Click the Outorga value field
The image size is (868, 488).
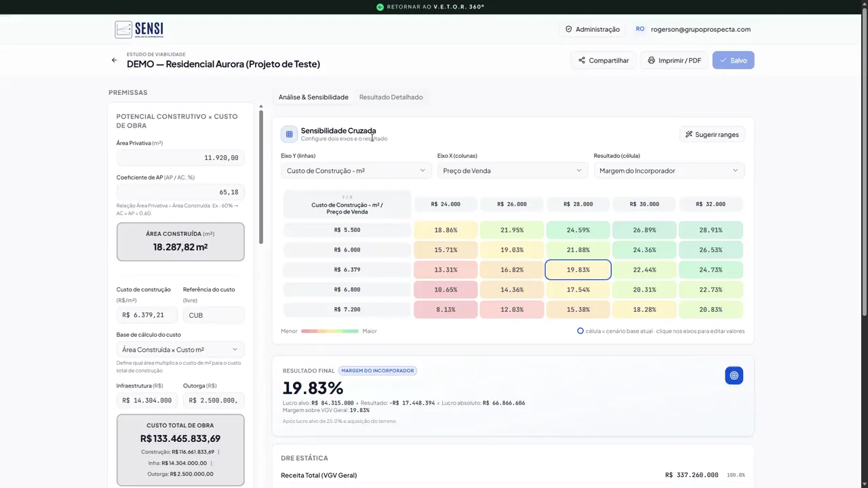[214, 401]
